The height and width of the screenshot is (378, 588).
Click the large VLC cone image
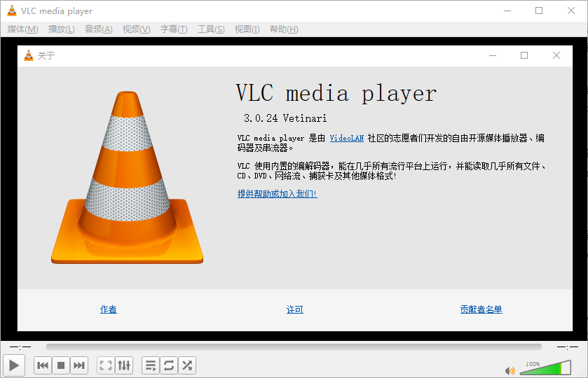(x=127, y=177)
